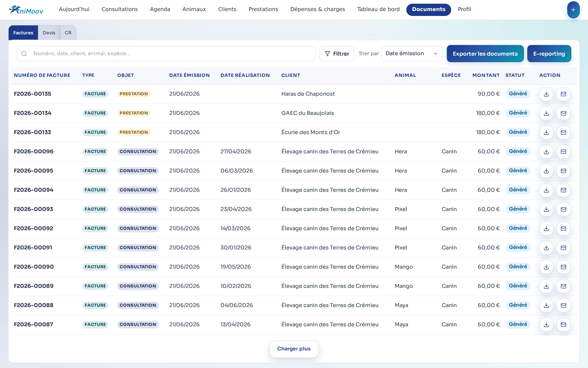Download invoice F2026-00134
This screenshot has width=588, height=368.
546,113
